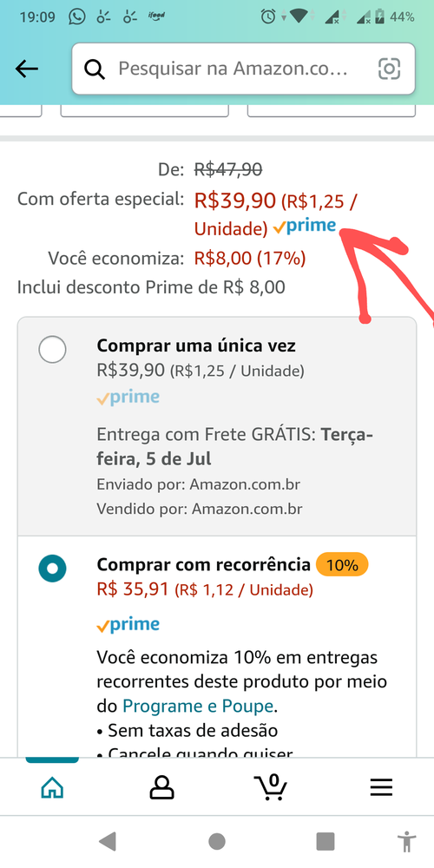Open camera search scan icon
434x868 pixels.
(389, 69)
